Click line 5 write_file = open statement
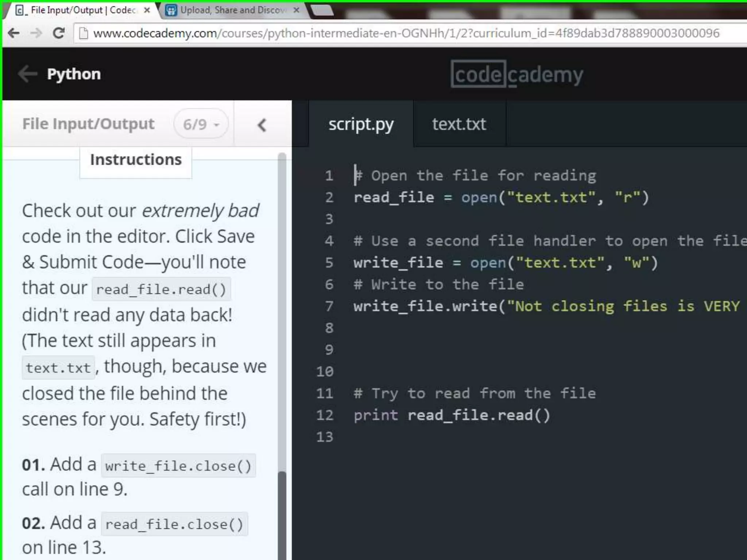Viewport: 747px width, 560px height. point(506,263)
